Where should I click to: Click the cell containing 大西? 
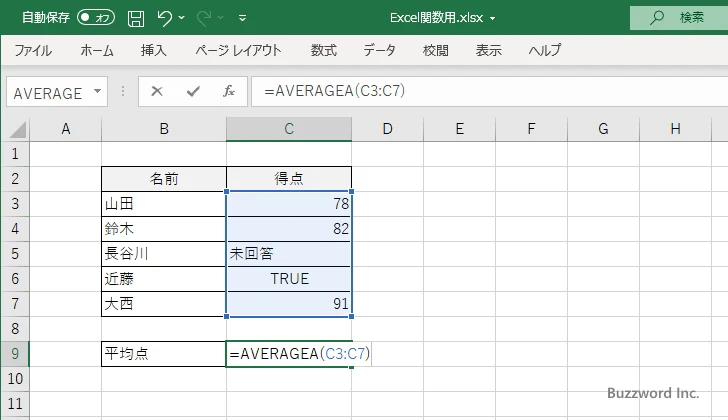pos(164,304)
